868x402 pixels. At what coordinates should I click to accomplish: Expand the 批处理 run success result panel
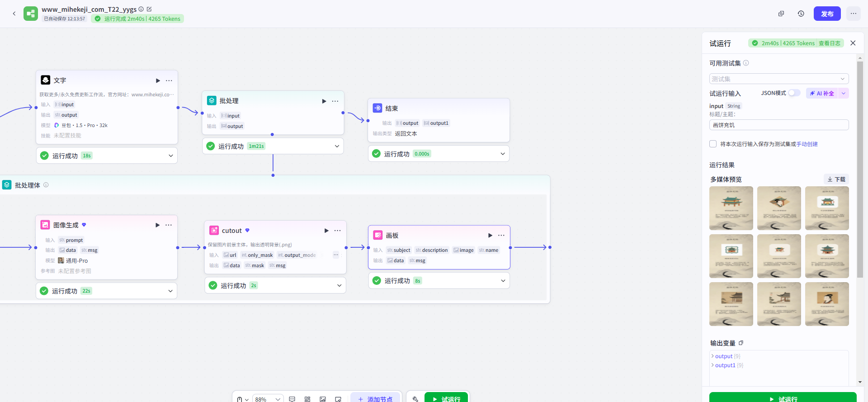click(x=337, y=146)
